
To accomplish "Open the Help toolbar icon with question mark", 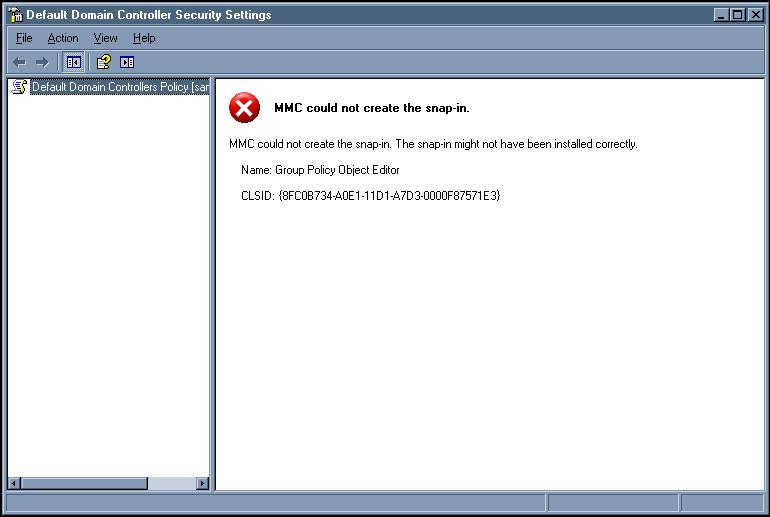I will point(104,62).
